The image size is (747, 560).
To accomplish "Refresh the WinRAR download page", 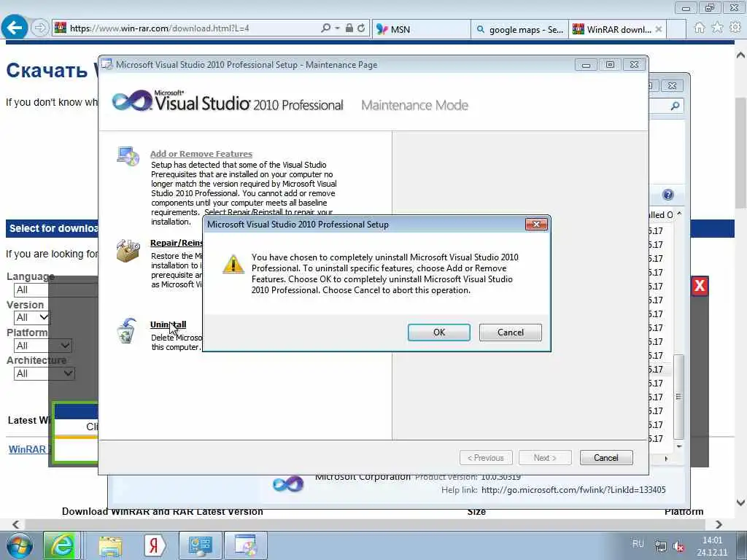I will coord(361,28).
